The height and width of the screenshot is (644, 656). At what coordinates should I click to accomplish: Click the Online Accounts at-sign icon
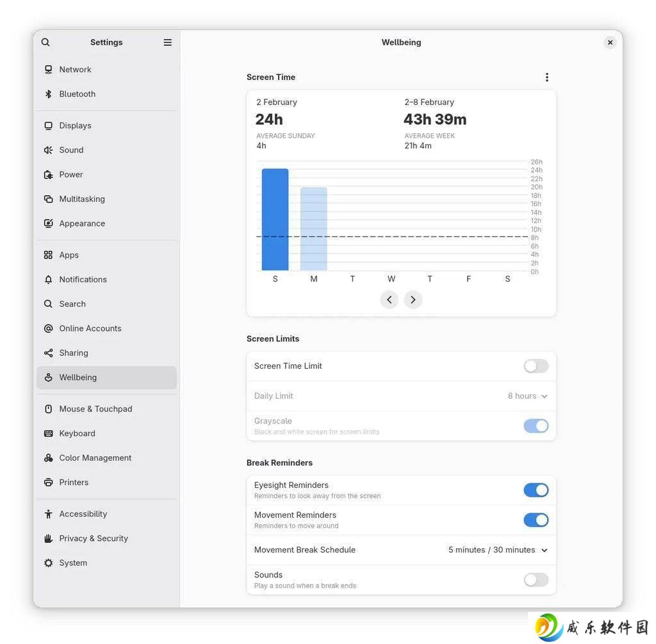coord(49,328)
